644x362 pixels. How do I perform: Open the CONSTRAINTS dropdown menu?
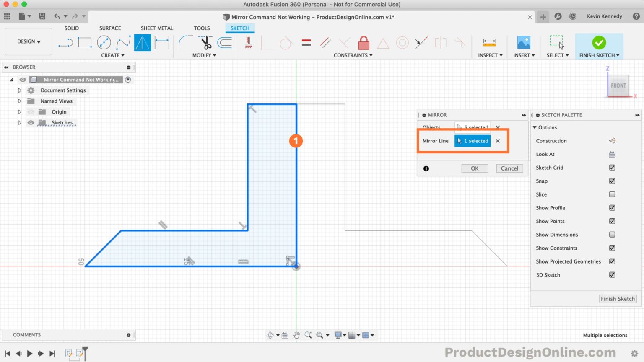tap(353, 55)
